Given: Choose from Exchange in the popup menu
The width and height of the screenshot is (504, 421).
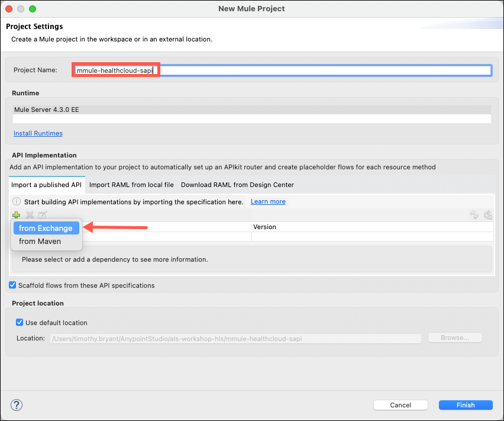Looking at the screenshot, I should (x=46, y=228).
